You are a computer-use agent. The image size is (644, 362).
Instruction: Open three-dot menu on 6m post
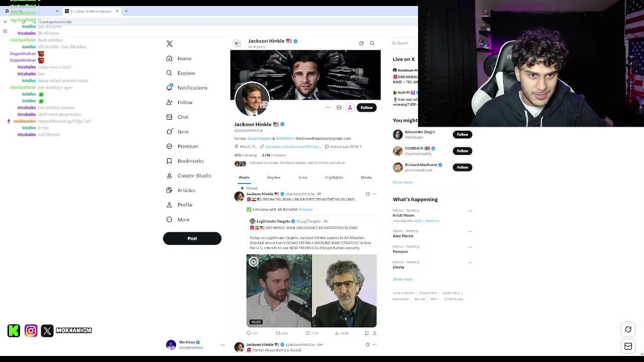coord(374,345)
